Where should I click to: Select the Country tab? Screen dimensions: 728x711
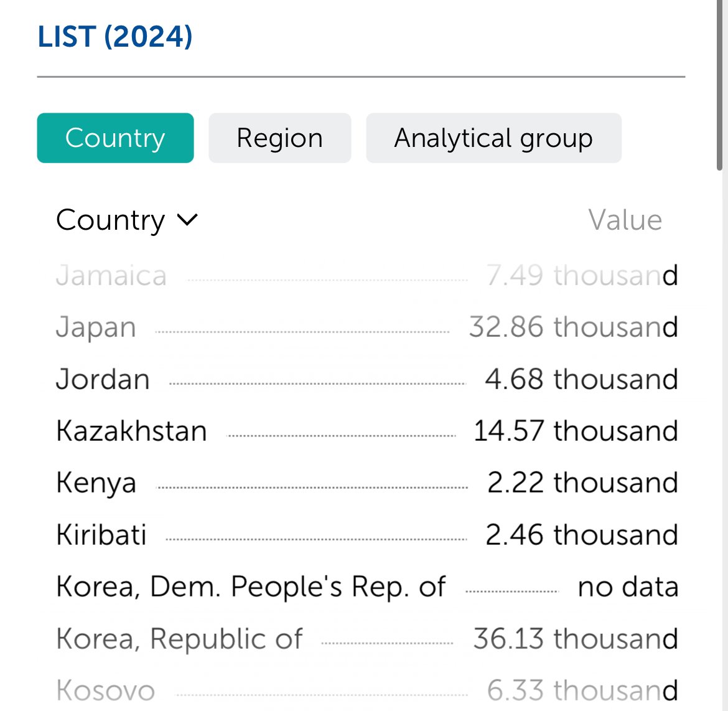pos(115,138)
